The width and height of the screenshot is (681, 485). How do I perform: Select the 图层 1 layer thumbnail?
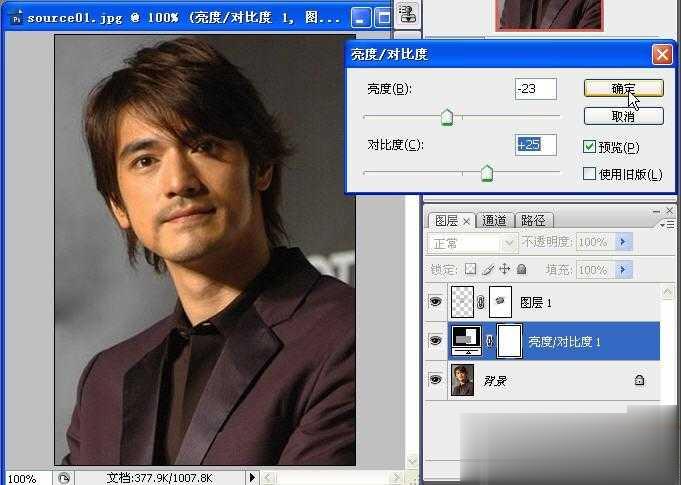tap(463, 302)
